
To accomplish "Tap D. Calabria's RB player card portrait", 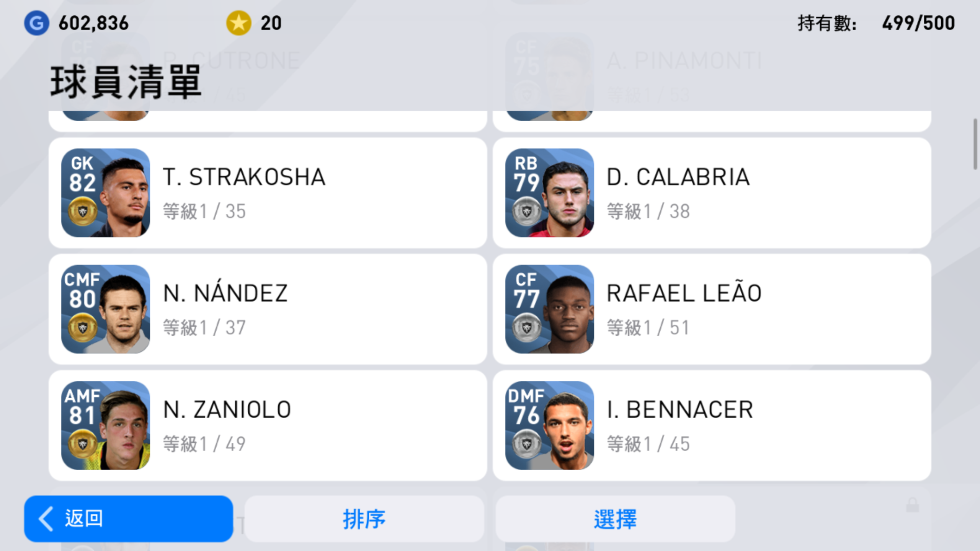I will (550, 193).
